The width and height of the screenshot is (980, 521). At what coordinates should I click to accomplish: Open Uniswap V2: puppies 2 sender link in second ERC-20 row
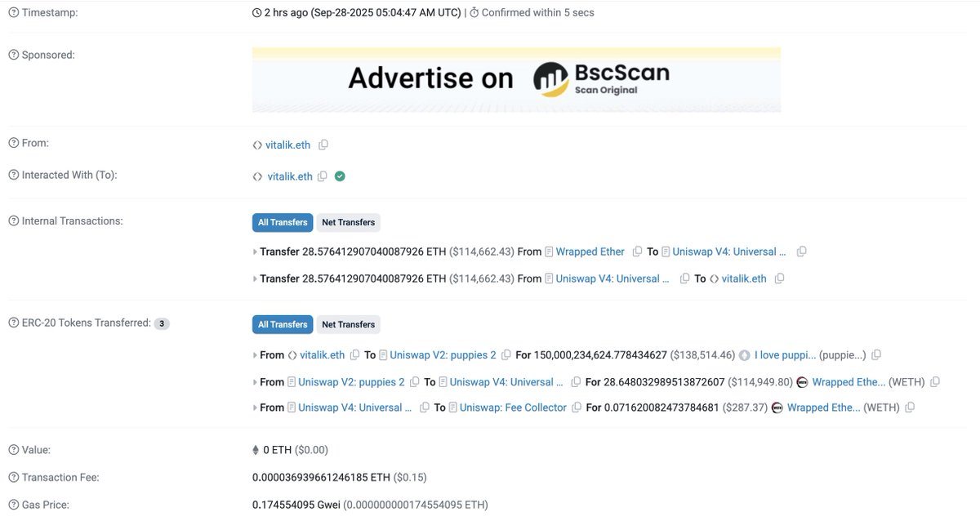point(351,382)
